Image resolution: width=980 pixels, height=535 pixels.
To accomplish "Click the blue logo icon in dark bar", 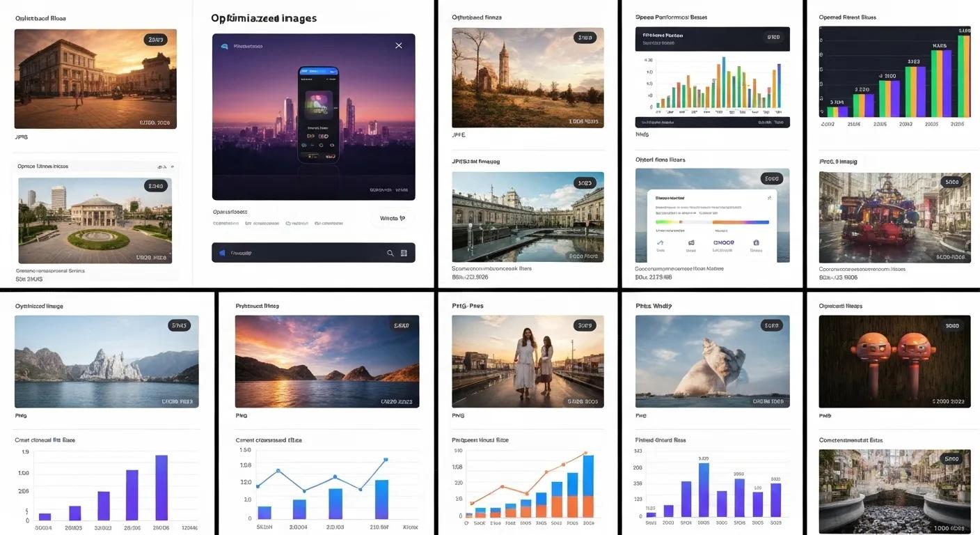I will (x=222, y=253).
